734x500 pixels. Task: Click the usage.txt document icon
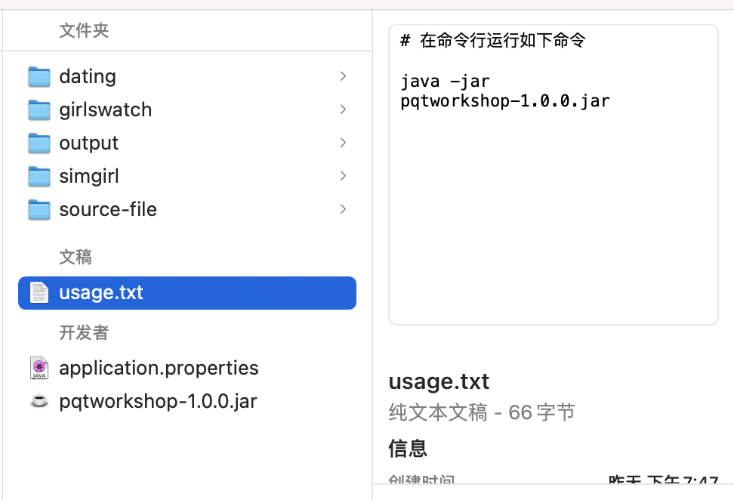tap(39, 293)
